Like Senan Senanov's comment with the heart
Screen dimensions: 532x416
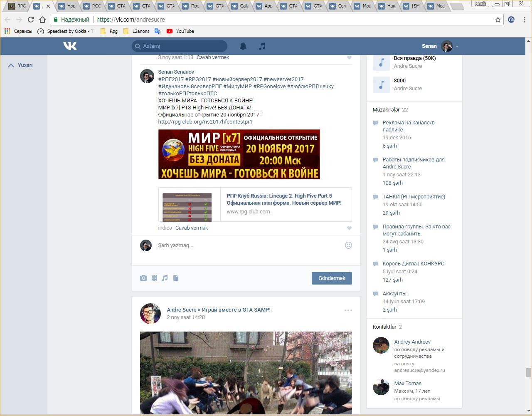(349, 228)
